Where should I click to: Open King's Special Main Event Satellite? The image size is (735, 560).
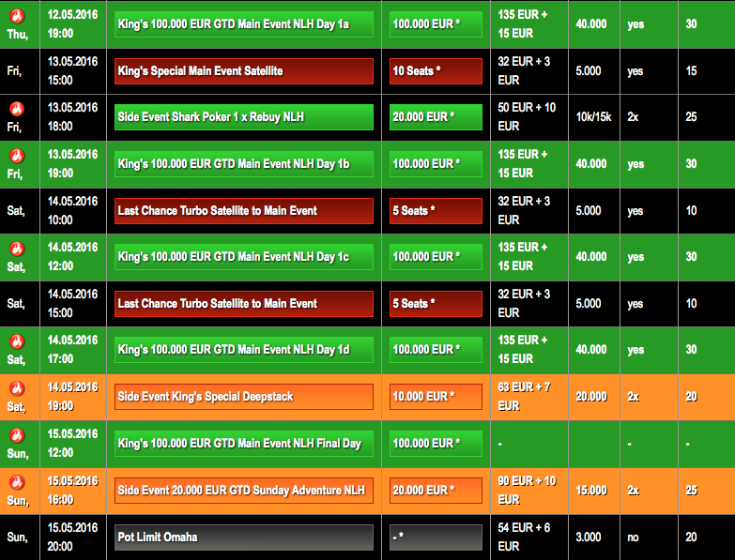244,71
